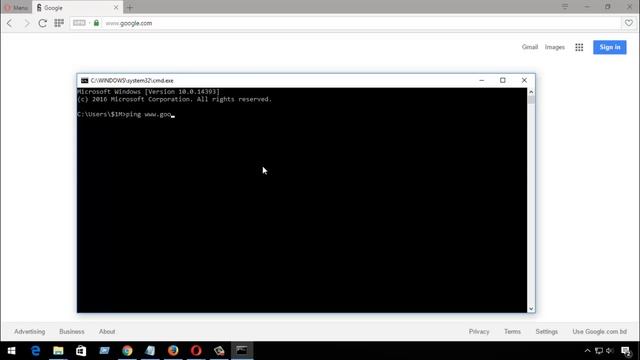Image resolution: width=640 pixels, height=360 pixels.
Task: Open the Windows Store taskbar icon
Action: [81, 351]
